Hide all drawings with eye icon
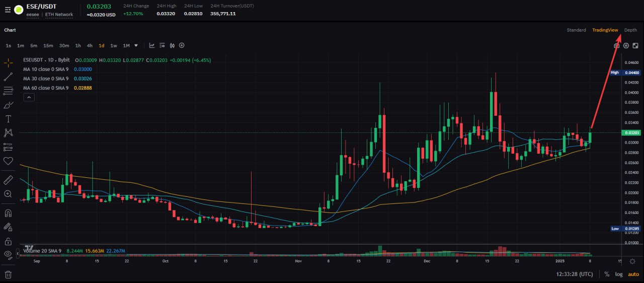The width and height of the screenshot is (644, 283). (8, 255)
